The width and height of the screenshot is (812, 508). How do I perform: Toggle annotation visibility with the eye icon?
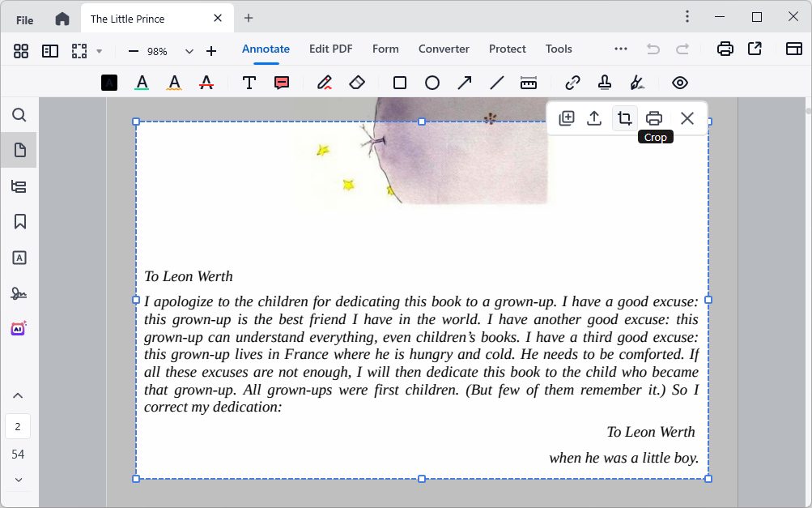[679, 82]
